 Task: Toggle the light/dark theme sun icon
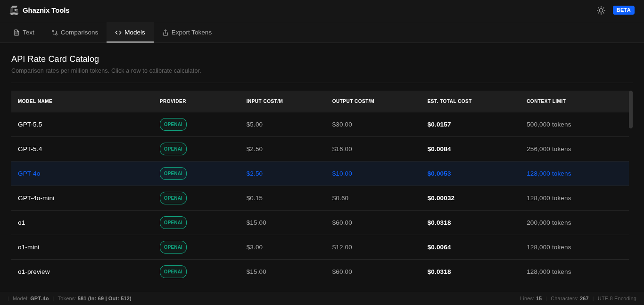coord(601,10)
